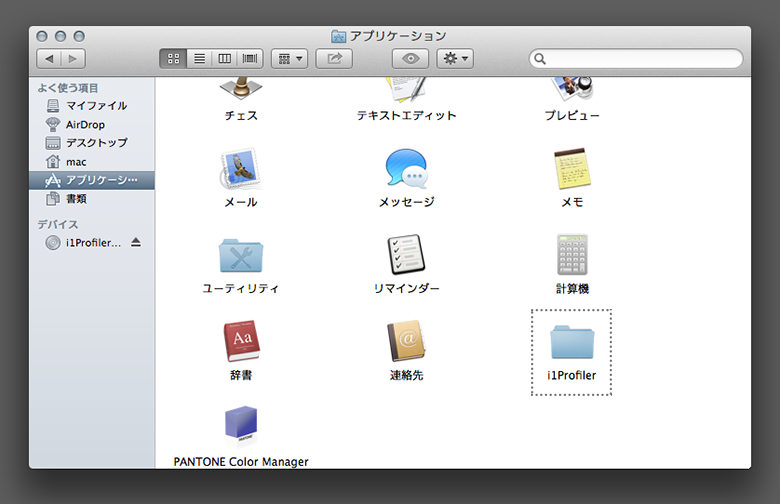780x504 pixels.
Task: Open the Contacts (連絡先) app icon
Action: pyautogui.click(x=406, y=342)
